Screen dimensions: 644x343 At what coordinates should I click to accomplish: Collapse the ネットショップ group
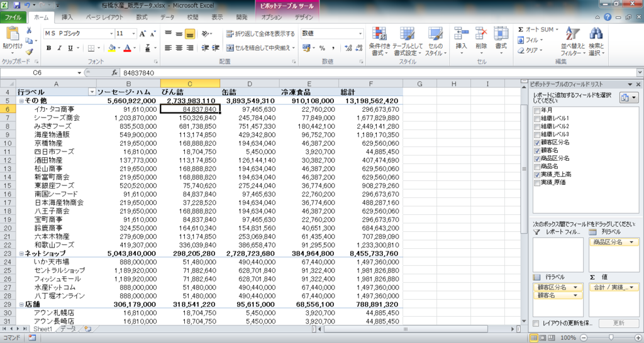click(x=21, y=254)
